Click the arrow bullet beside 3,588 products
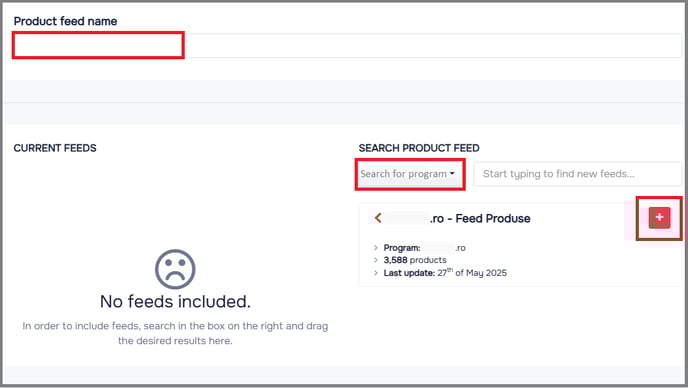The height and width of the screenshot is (388, 688). pos(376,260)
